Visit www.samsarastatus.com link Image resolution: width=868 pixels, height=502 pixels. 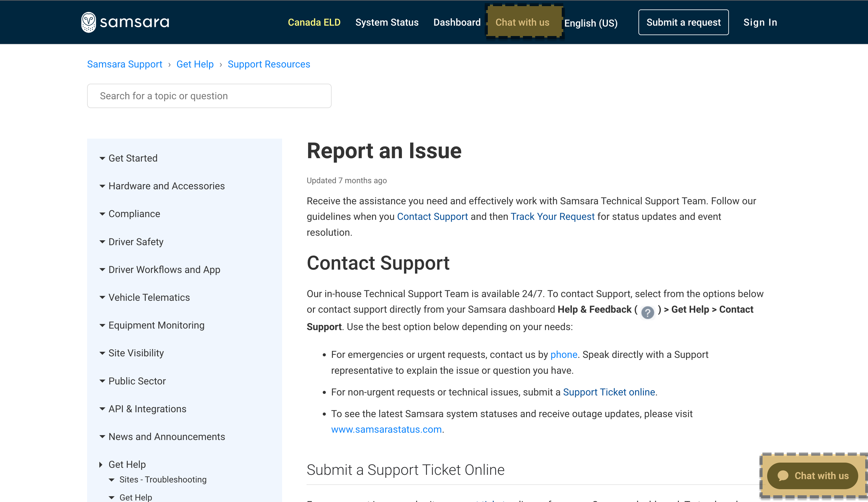click(386, 429)
